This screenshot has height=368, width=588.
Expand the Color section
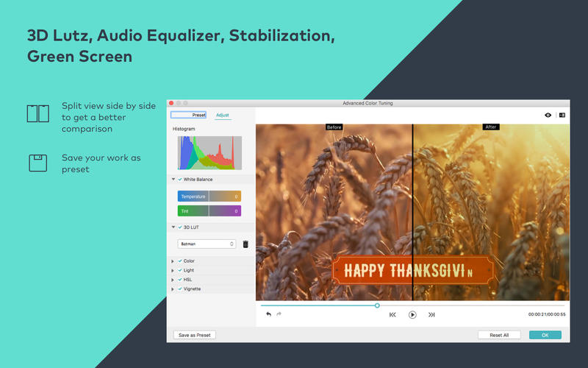[x=173, y=261]
